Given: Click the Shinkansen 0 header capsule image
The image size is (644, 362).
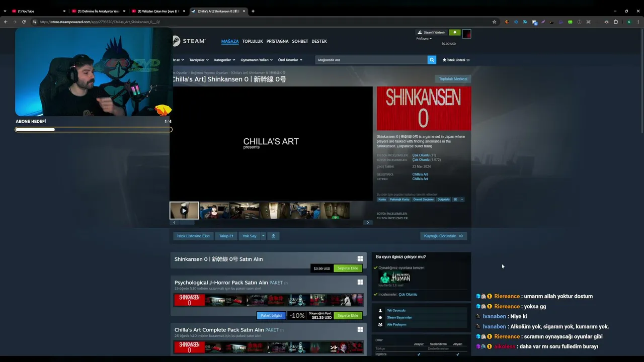Looking at the screenshot, I should coord(424,109).
